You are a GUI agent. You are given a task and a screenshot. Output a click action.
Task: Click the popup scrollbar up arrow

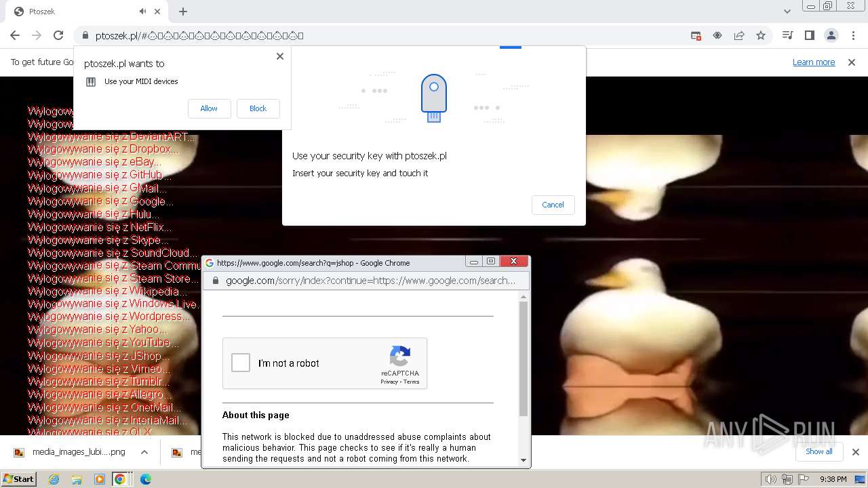(523, 297)
